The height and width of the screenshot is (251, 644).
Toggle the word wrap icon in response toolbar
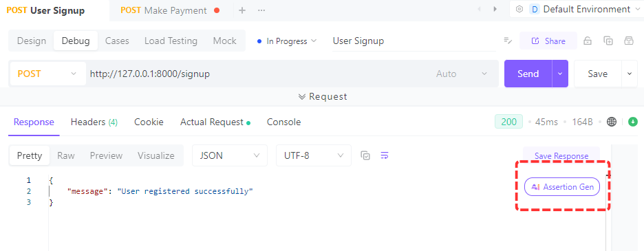[x=385, y=155]
